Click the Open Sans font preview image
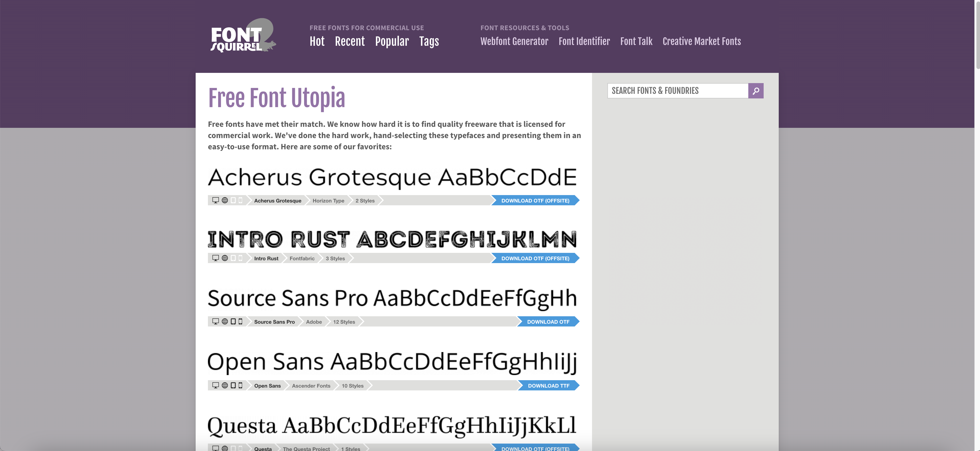Screen dimensions: 980x451 click(x=392, y=363)
